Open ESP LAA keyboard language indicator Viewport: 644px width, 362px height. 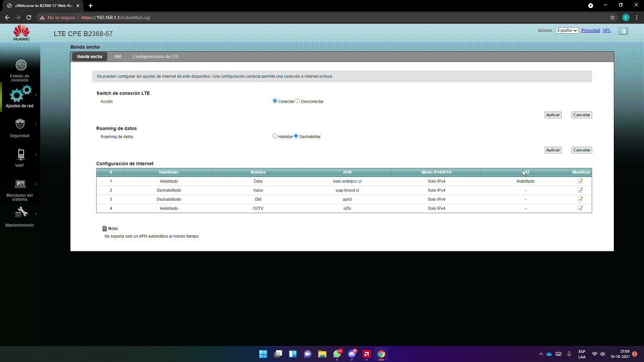pos(582,354)
